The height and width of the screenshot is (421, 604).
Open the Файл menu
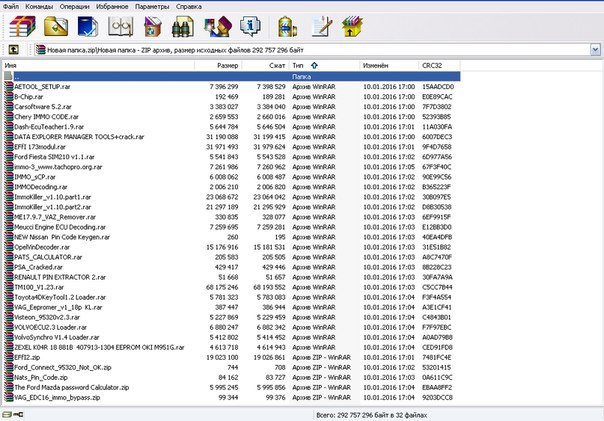[11, 7]
